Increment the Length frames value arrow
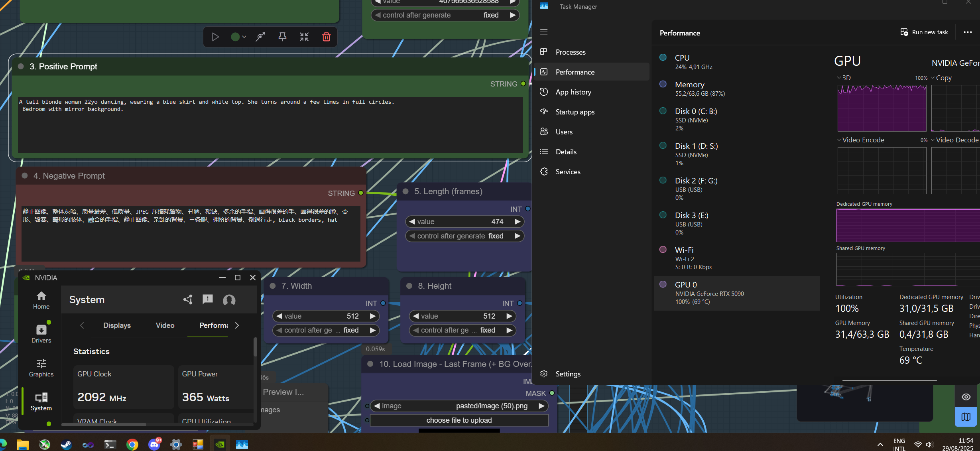 (x=517, y=222)
